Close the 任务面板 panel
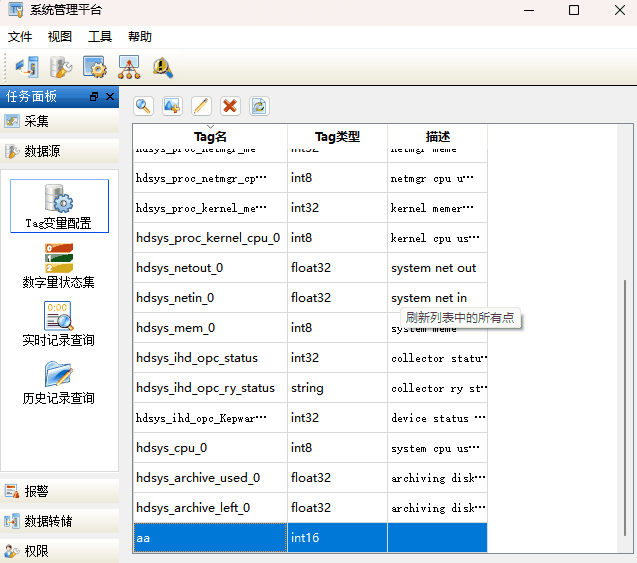The width and height of the screenshot is (637, 563). [110, 97]
